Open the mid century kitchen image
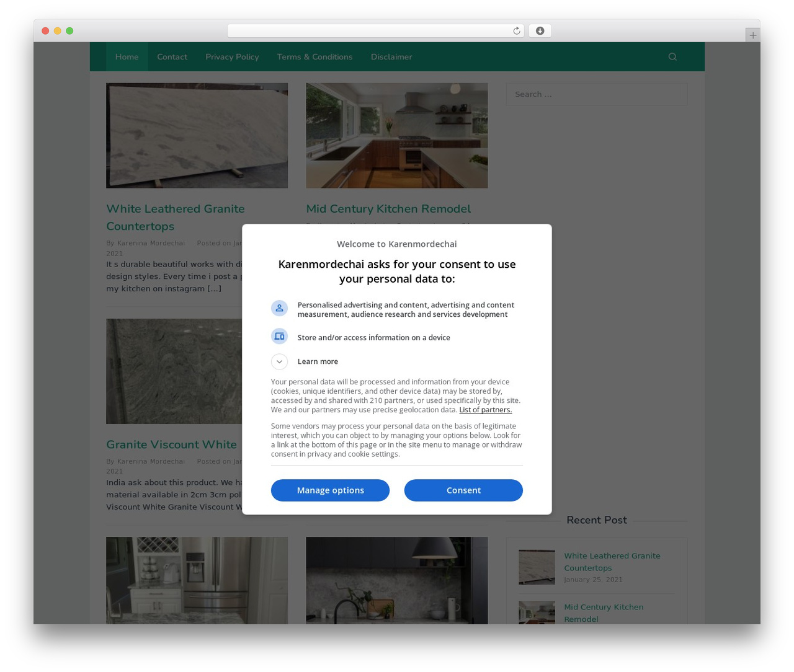This screenshot has height=672, width=794. (397, 136)
